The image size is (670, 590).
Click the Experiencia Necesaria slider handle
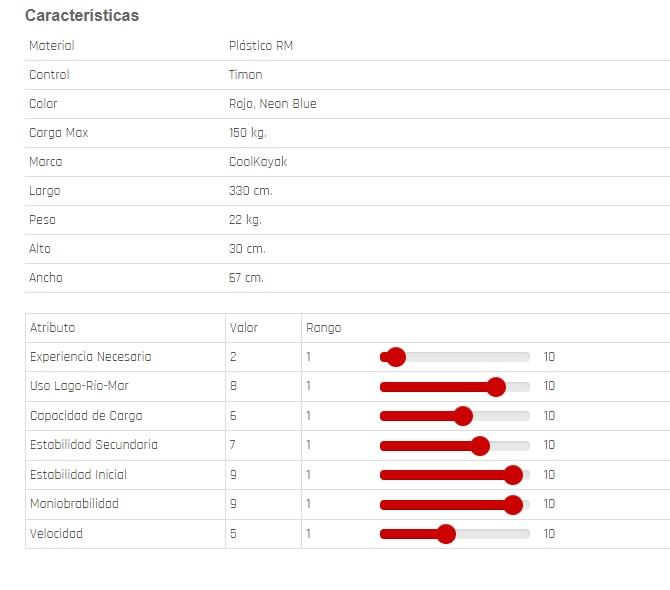(x=395, y=357)
